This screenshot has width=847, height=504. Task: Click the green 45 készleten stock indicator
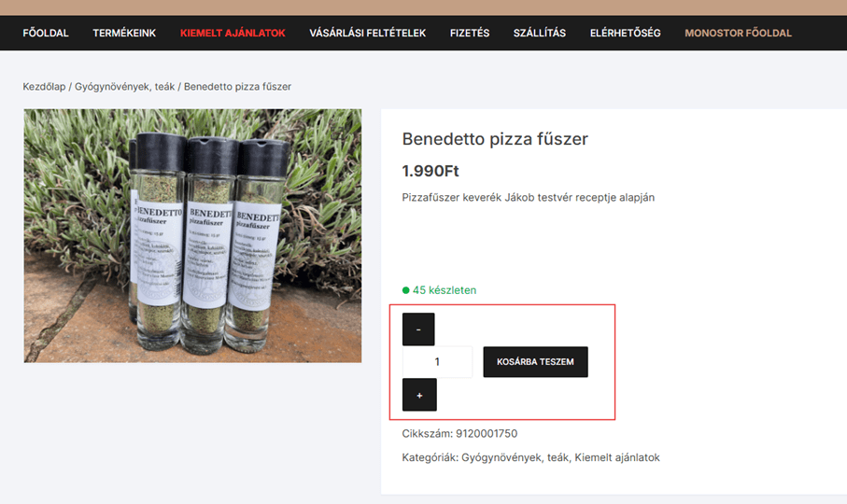[439, 290]
